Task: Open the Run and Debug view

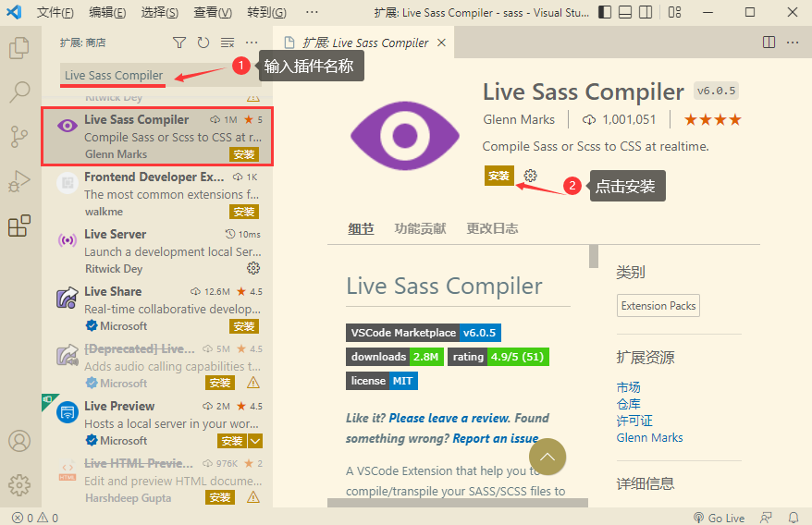Action: pyautogui.click(x=19, y=181)
